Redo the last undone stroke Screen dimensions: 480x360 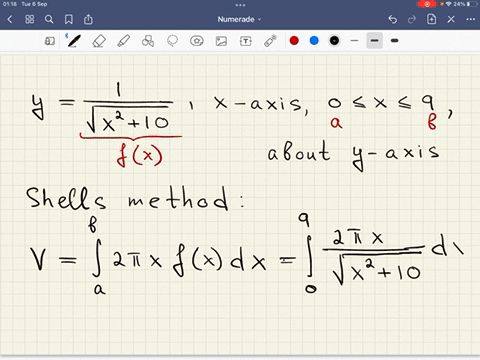click(x=412, y=19)
